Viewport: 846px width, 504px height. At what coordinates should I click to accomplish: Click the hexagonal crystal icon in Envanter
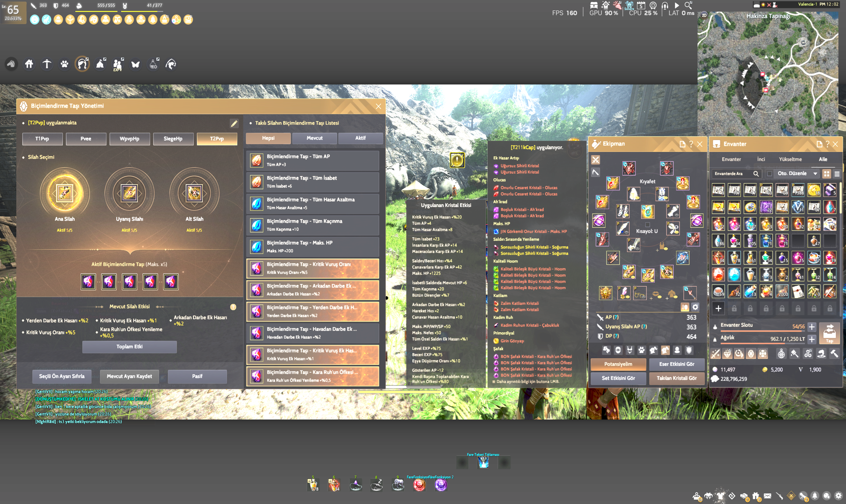(751, 354)
